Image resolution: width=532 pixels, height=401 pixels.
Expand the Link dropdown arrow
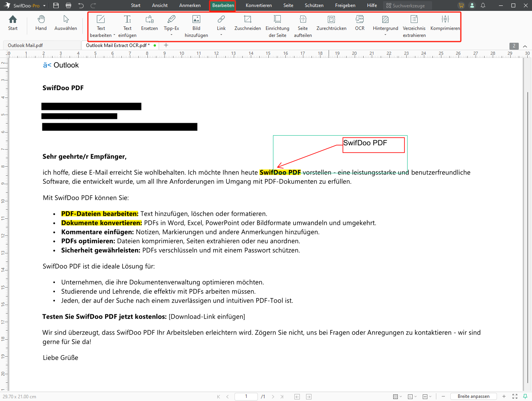pos(221,35)
